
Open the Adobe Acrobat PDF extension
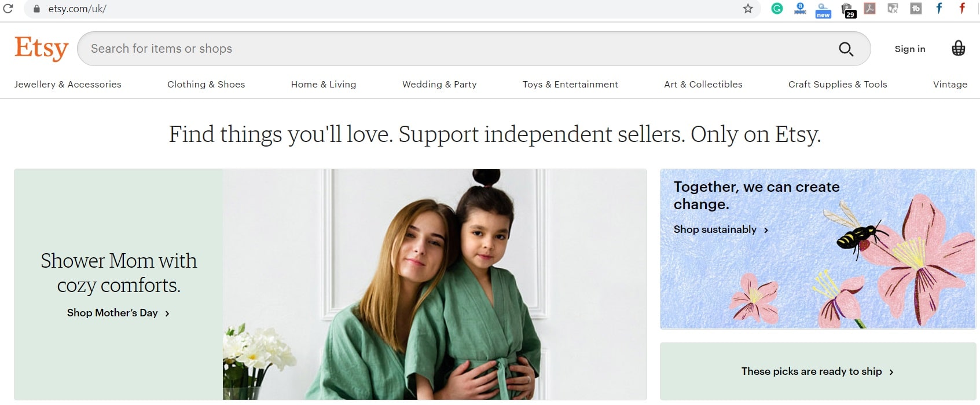point(869,9)
